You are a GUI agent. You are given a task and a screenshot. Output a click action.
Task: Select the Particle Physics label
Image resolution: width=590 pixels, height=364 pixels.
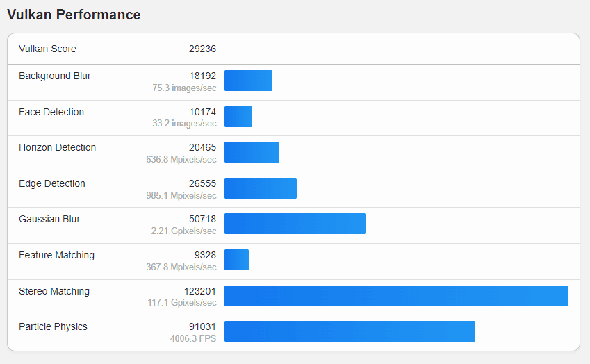53,326
